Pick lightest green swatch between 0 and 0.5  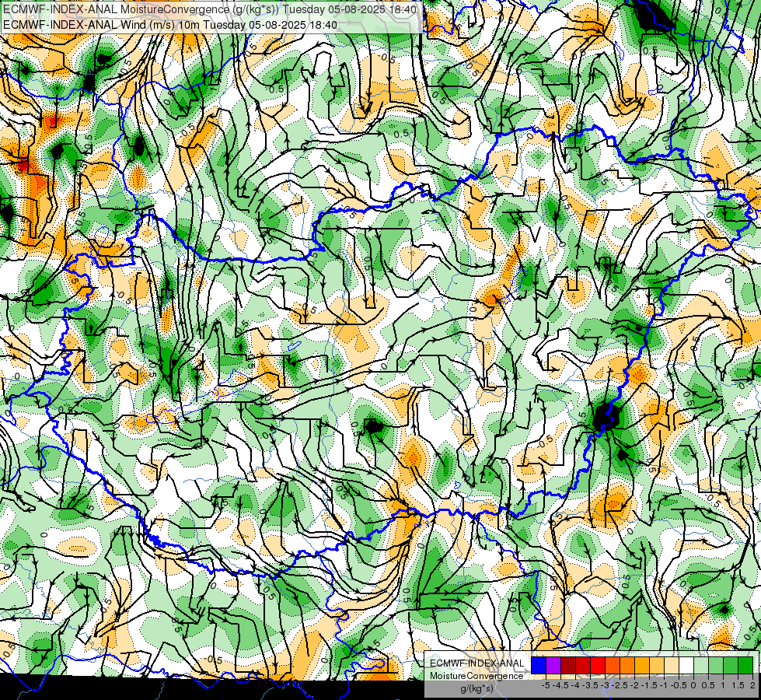tap(701, 666)
